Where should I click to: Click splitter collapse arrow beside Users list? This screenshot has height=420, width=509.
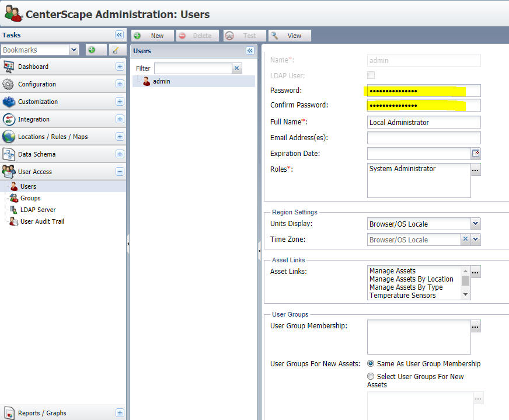(260, 251)
